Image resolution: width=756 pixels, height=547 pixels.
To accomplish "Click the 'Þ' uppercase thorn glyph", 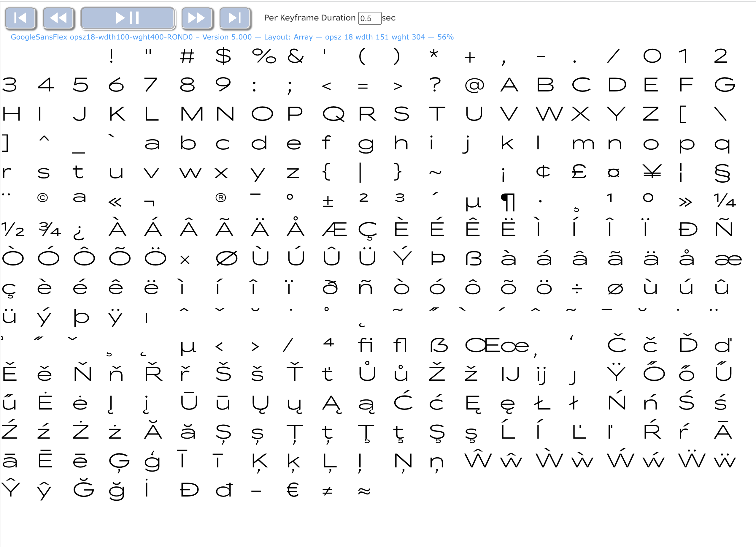I will click(438, 258).
